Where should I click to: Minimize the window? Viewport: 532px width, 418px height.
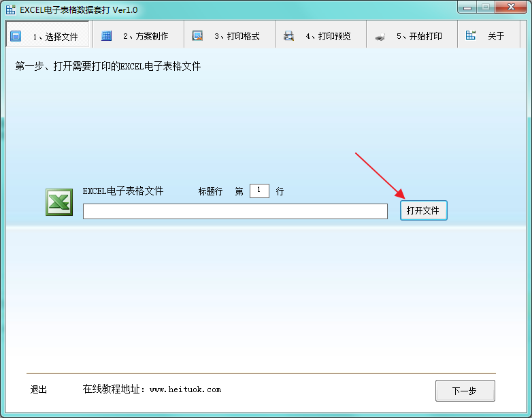pos(467,7)
